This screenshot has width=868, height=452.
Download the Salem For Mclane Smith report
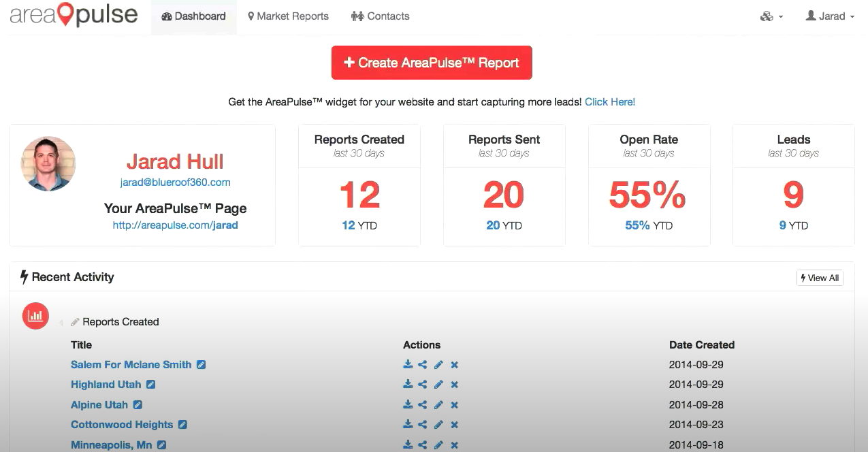click(x=408, y=365)
